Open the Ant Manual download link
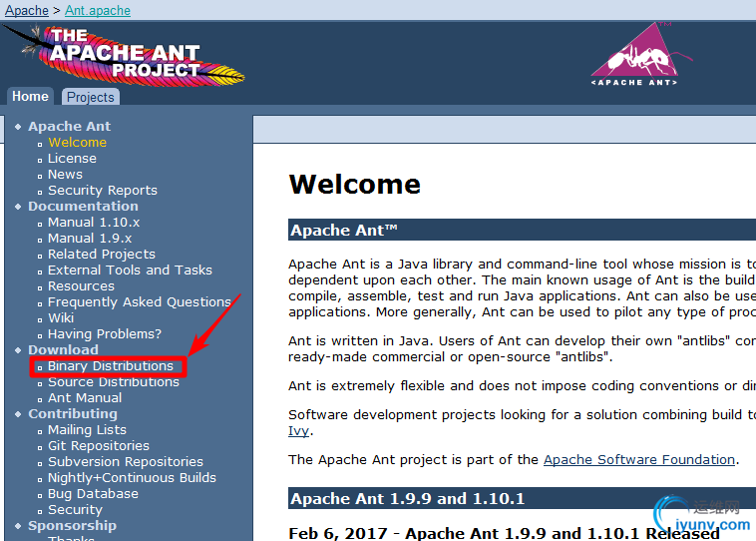Screen dimensions: 756x541 point(85,397)
